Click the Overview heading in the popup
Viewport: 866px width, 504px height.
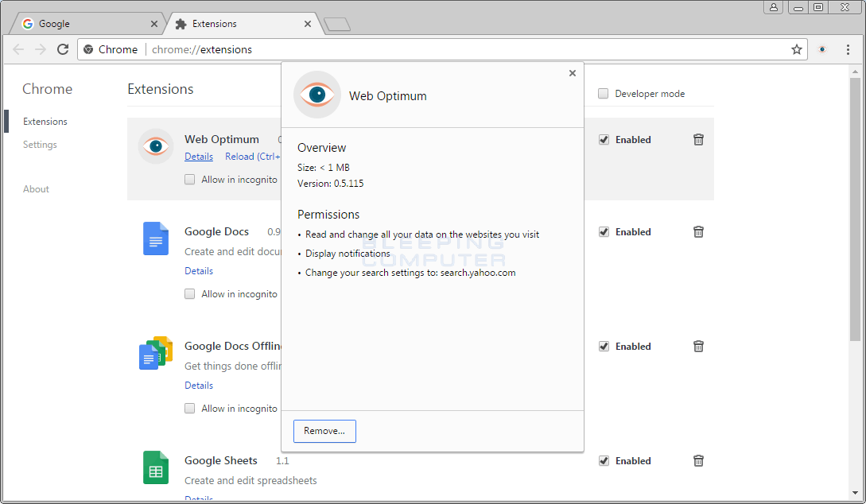pyautogui.click(x=321, y=148)
